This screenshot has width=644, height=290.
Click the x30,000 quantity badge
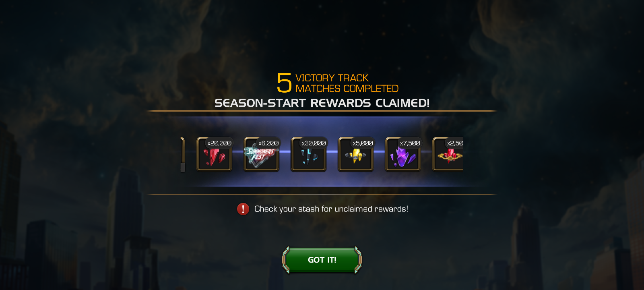(314, 143)
